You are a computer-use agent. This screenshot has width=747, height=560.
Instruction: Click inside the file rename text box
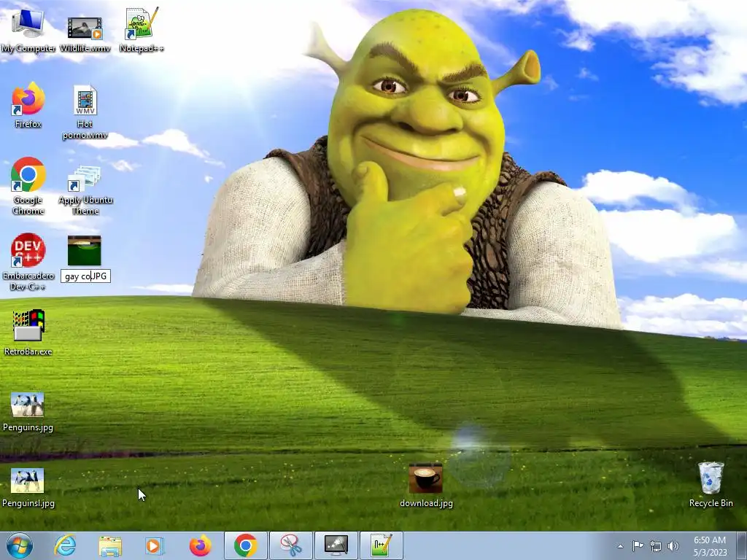click(86, 276)
